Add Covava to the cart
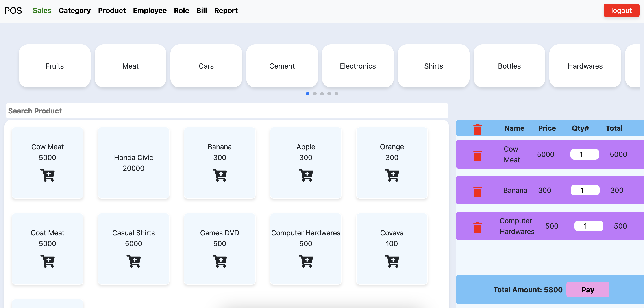This screenshot has width=644, height=308. 392,261
